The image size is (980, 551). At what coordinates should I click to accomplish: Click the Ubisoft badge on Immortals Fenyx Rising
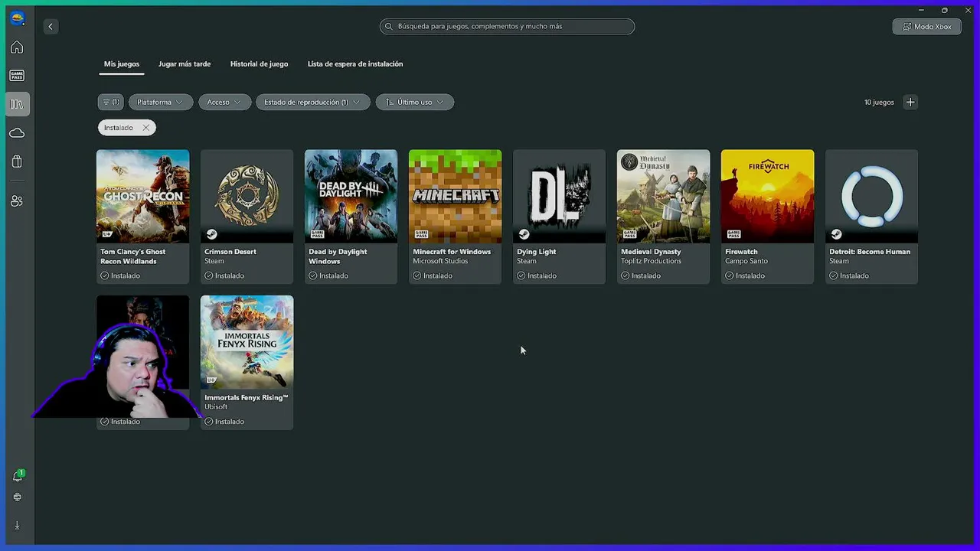coord(211,380)
